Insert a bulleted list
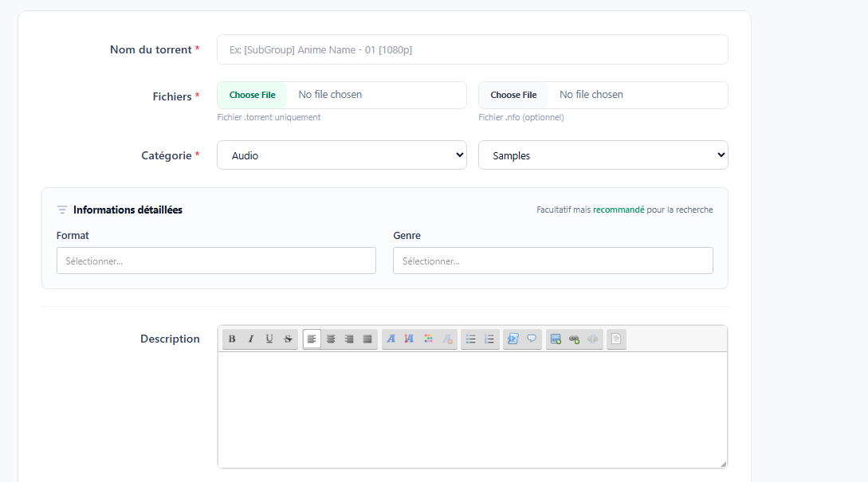868x482 pixels. coord(471,339)
